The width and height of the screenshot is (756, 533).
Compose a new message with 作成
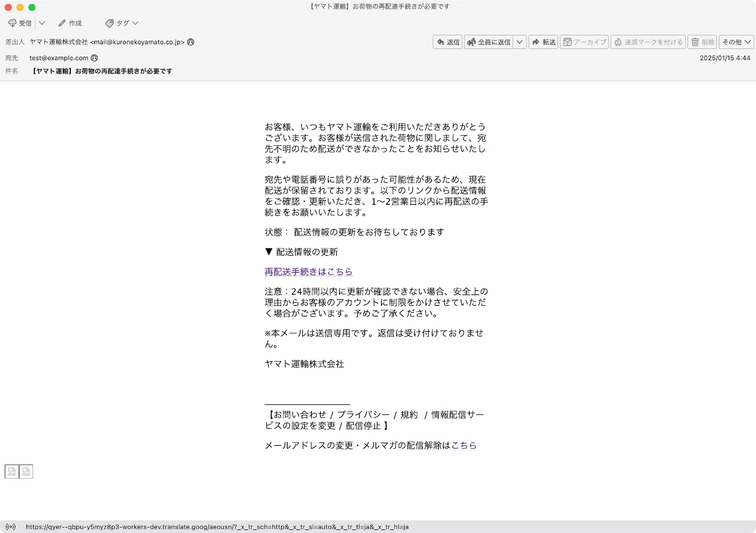(70, 23)
